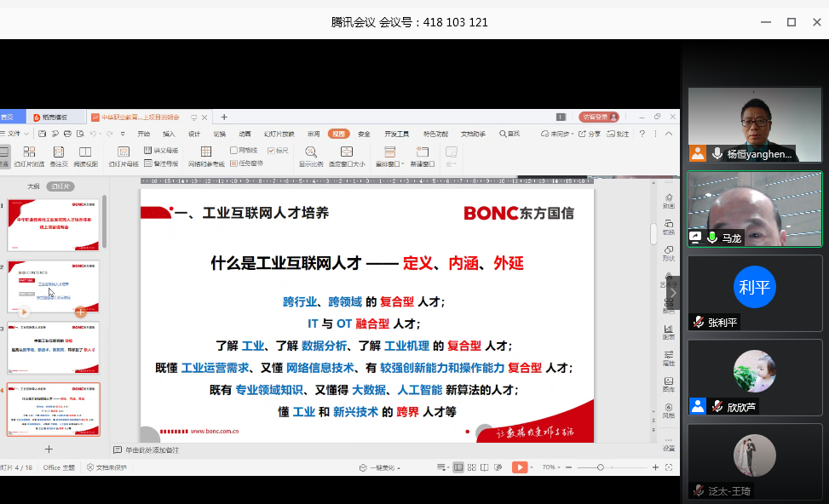Screen dimensions: 829x504
Task: Click the 显示比例 zoom ratio icon
Action: pos(310,152)
